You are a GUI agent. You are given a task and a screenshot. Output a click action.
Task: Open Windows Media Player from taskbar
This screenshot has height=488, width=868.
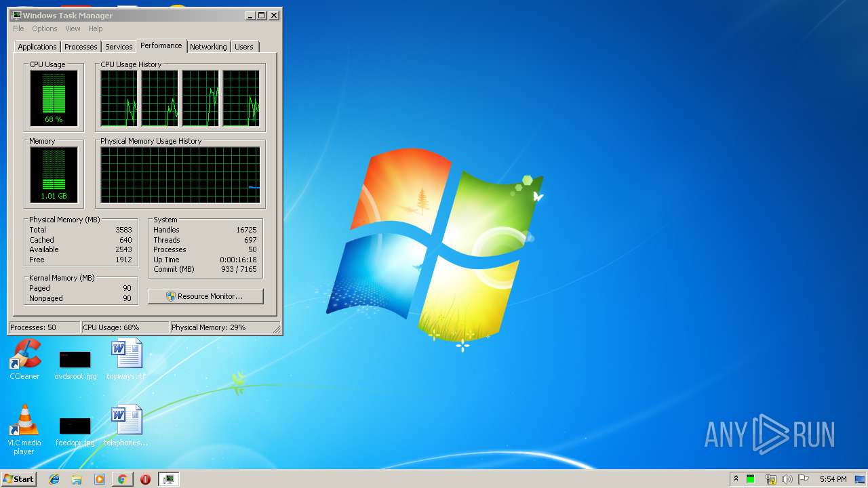[x=100, y=479]
